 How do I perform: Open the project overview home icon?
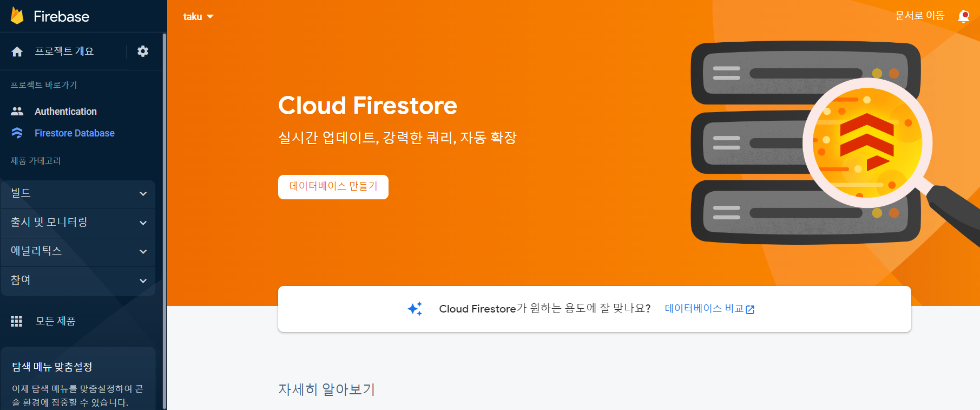[x=17, y=51]
